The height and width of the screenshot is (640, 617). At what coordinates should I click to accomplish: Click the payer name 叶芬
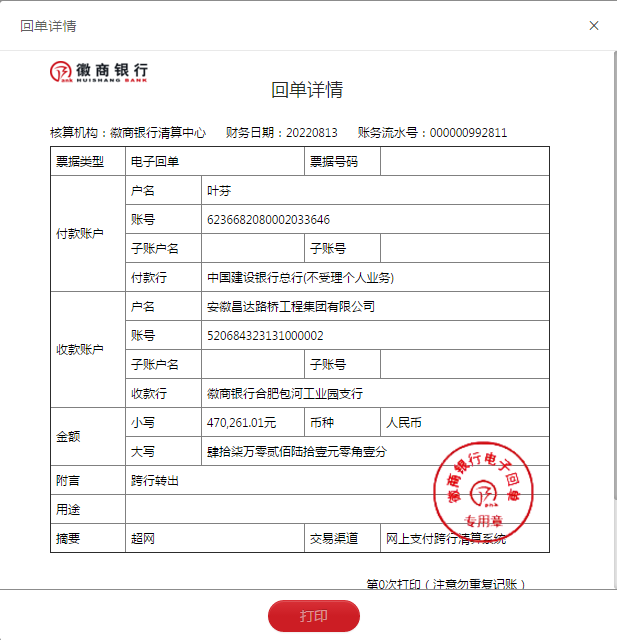click(x=219, y=191)
